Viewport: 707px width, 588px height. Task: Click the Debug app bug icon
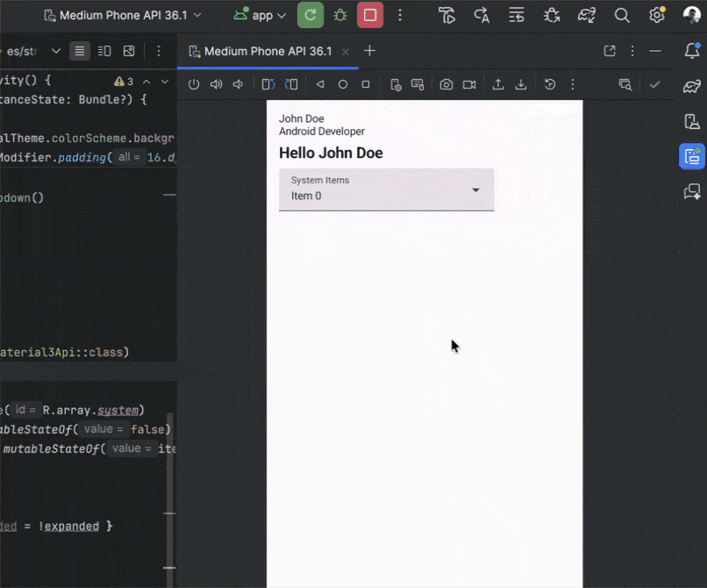pos(340,15)
